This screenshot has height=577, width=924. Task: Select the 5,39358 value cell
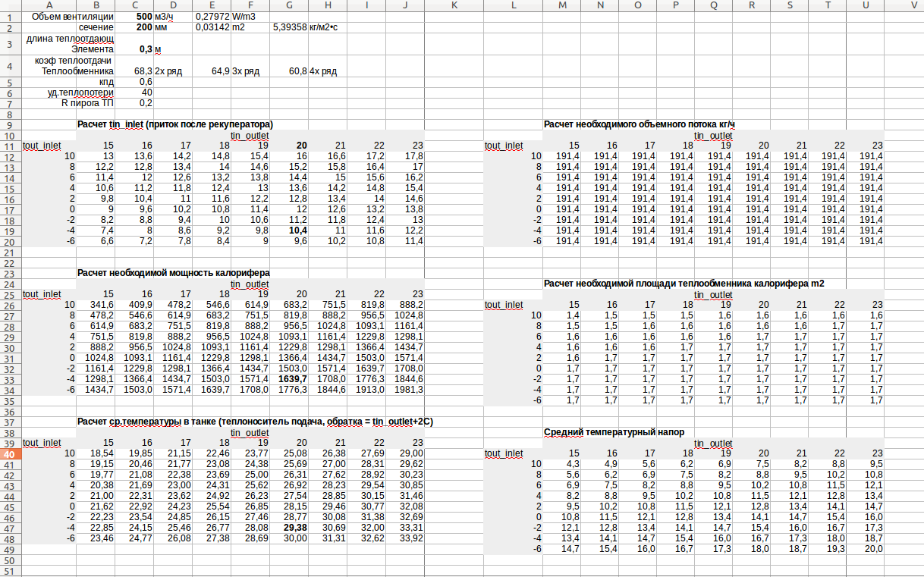coord(290,27)
